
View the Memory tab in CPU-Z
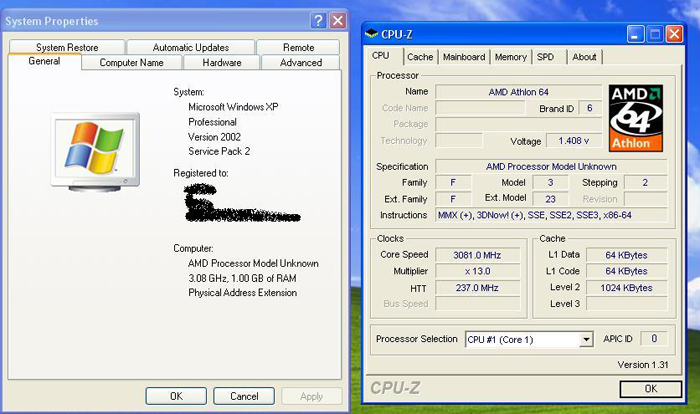tap(511, 57)
